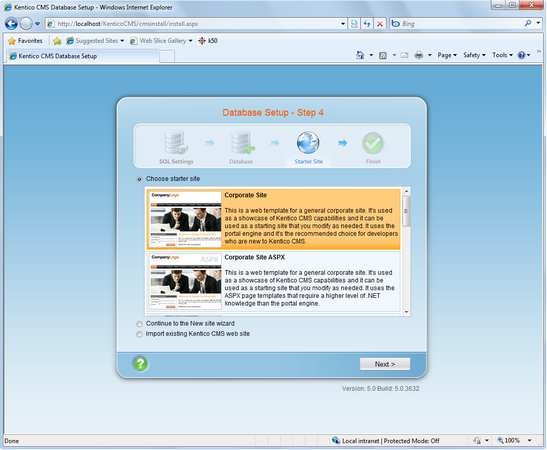
Task: Click the Next > button
Action: click(x=385, y=364)
